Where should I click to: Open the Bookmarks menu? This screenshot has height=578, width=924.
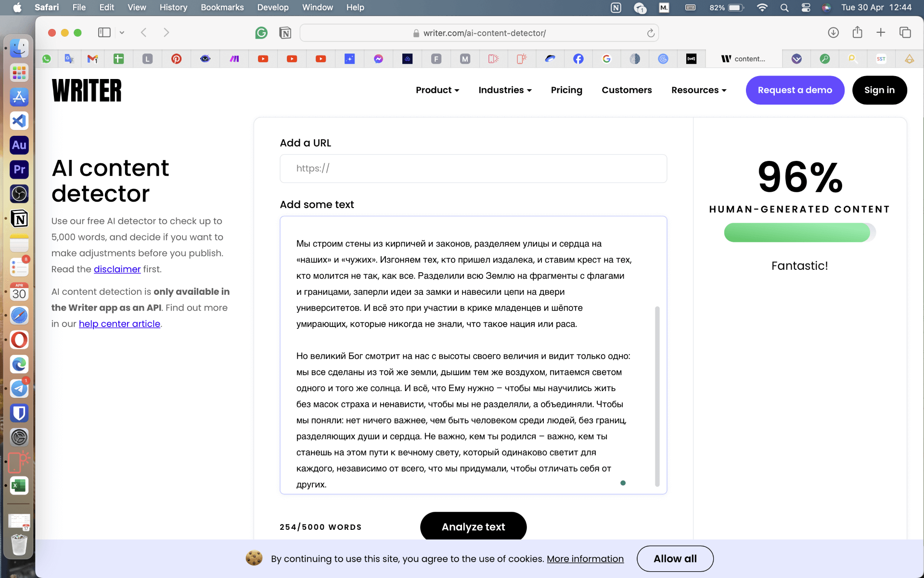(x=222, y=7)
